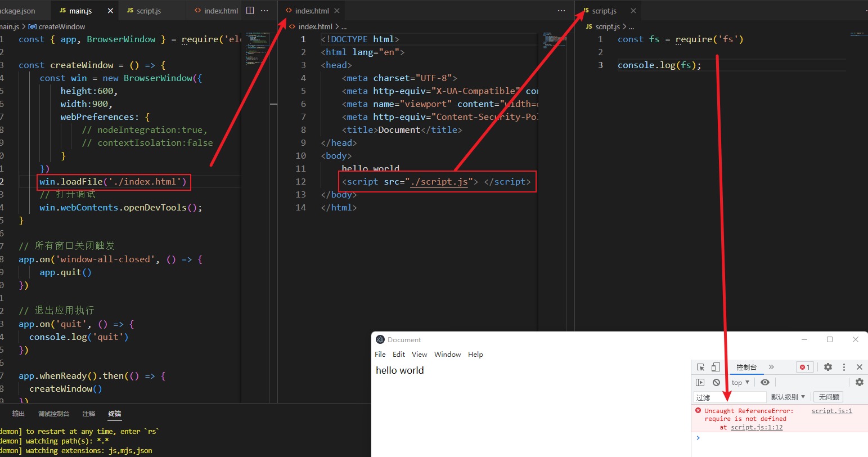
Task: Click the inspect element picker icon
Action: (700, 368)
